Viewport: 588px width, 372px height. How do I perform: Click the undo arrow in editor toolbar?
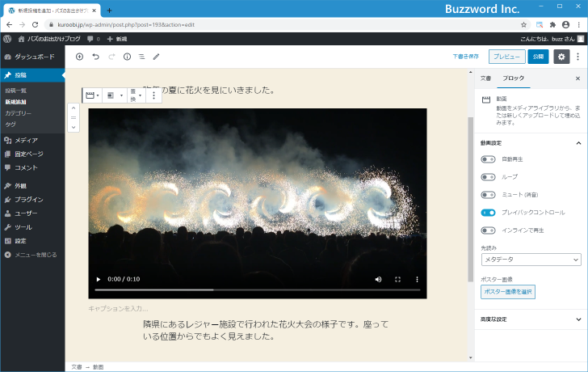(x=95, y=57)
